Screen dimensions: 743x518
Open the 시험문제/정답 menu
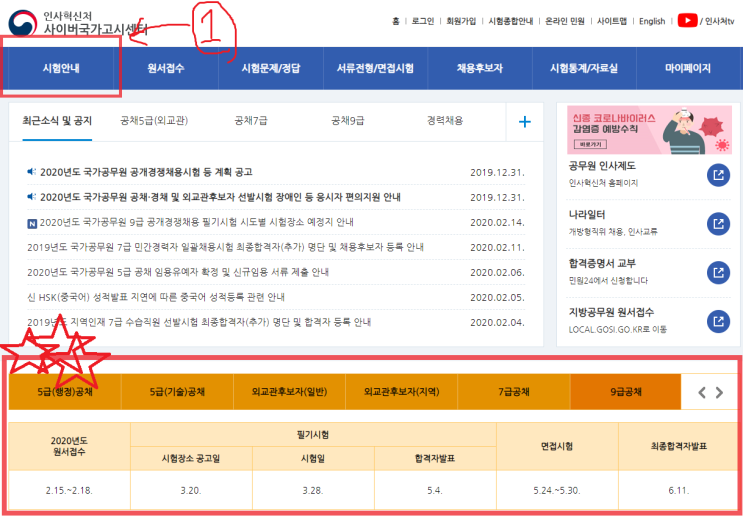point(271,68)
